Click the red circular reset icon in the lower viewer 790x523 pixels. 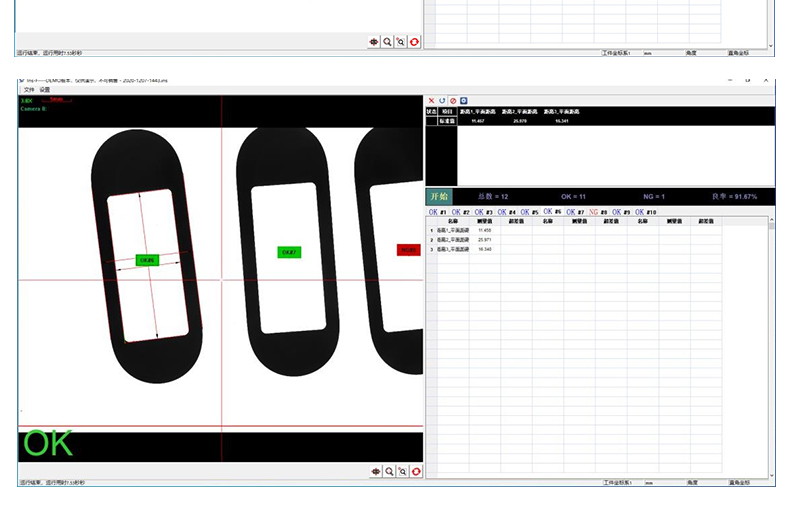pyautogui.click(x=415, y=470)
